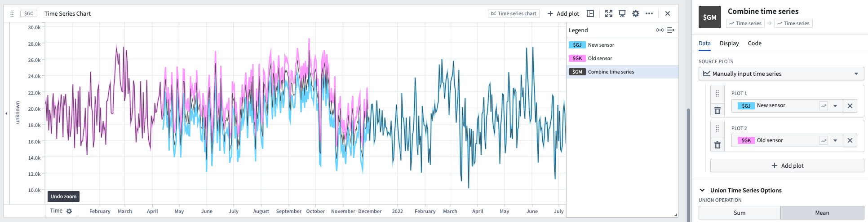Clear the New sensor selection in Plot 1

pyautogui.click(x=850, y=106)
